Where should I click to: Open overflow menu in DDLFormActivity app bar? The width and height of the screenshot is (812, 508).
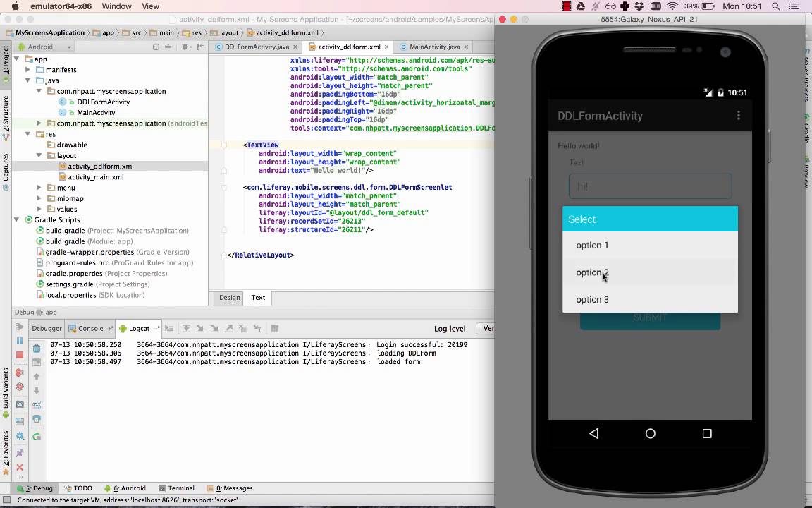739,116
